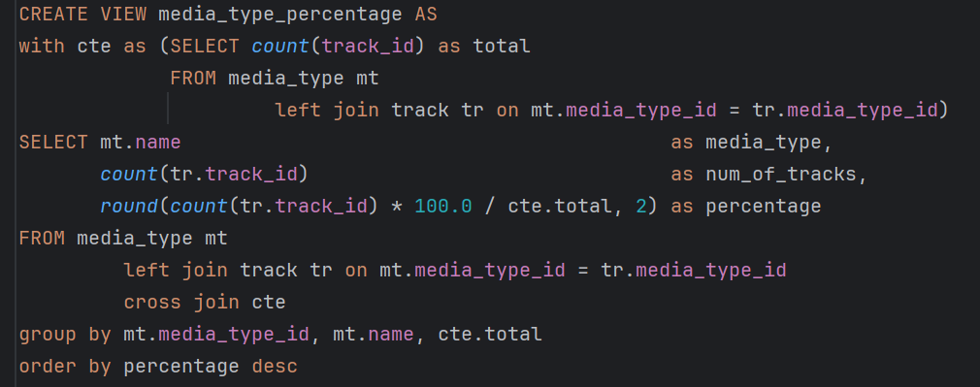Click the indented FROM keyword inside the CTE
980x387 pixels.
[192, 79]
